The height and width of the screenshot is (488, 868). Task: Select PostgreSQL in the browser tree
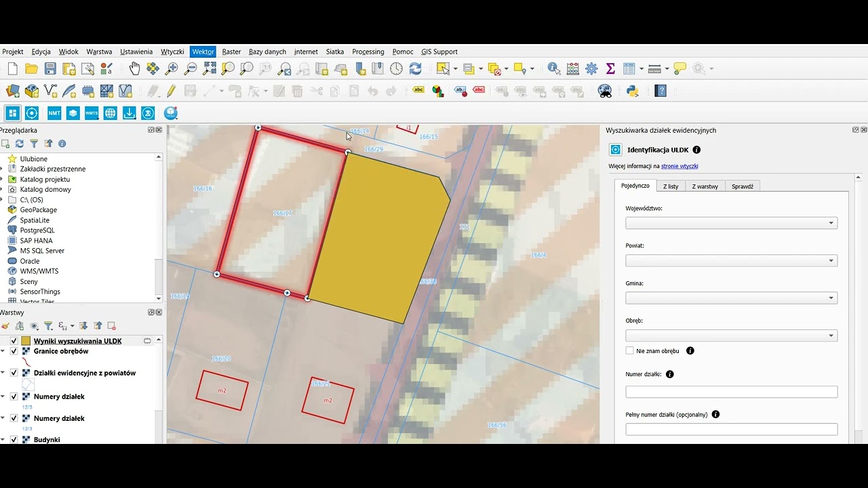click(x=37, y=230)
